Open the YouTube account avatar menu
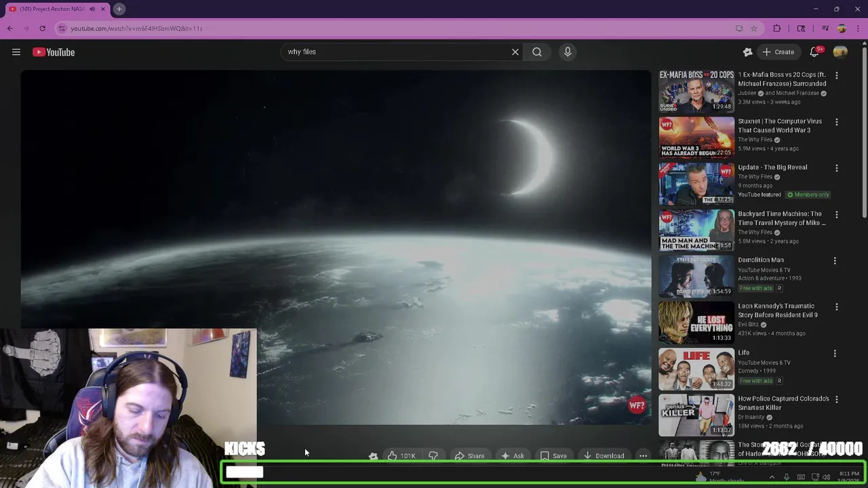This screenshot has height=488, width=868. (x=840, y=52)
